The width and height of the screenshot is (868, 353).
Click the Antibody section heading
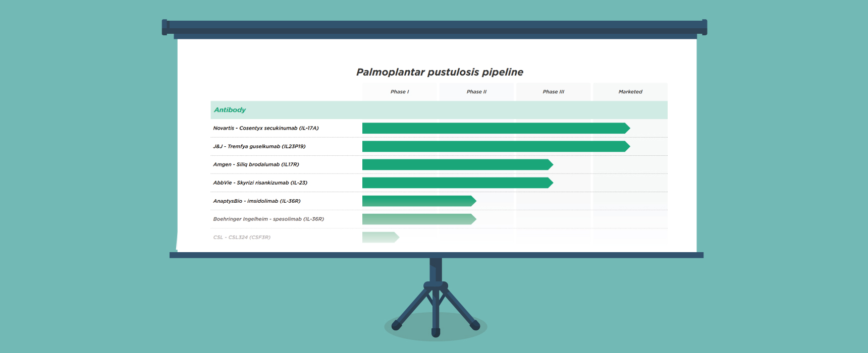click(x=230, y=110)
